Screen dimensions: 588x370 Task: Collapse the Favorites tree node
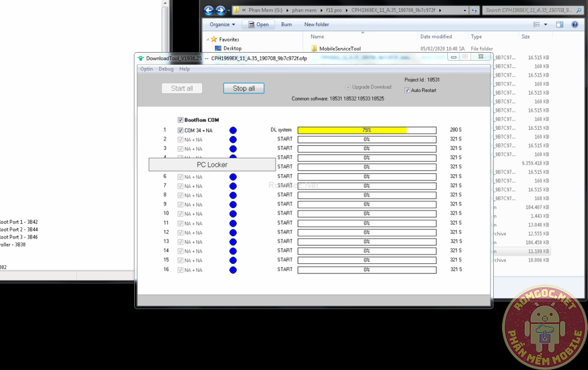[x=207, y=40]
